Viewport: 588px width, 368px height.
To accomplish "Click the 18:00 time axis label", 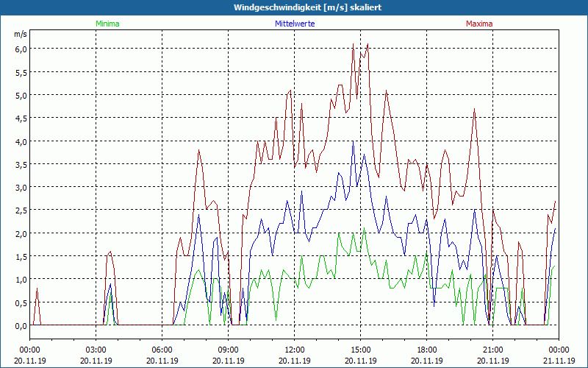I will point(427,350).
